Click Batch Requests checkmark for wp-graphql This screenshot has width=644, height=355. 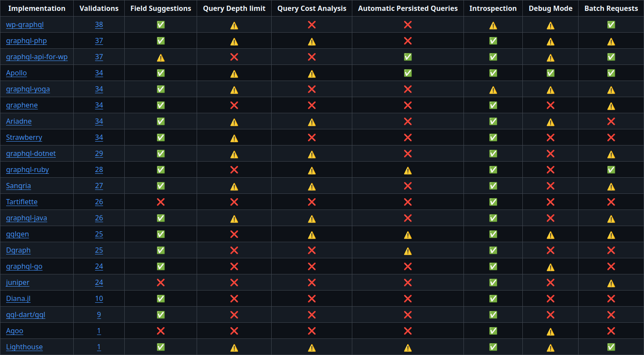[x=611, y=25]
